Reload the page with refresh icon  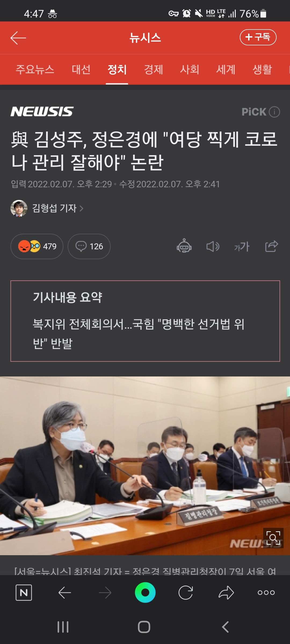point(186,592)
